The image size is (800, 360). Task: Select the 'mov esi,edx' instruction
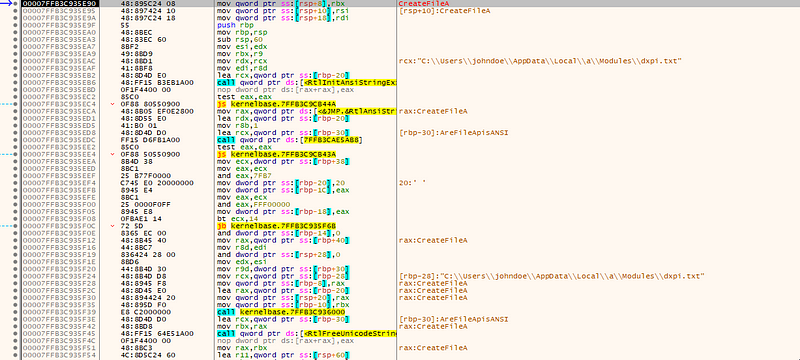point(238,46)
